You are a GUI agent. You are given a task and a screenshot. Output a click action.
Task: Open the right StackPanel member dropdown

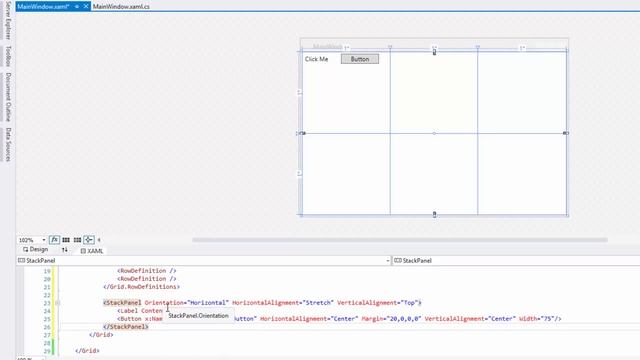[x=516, y=260]
